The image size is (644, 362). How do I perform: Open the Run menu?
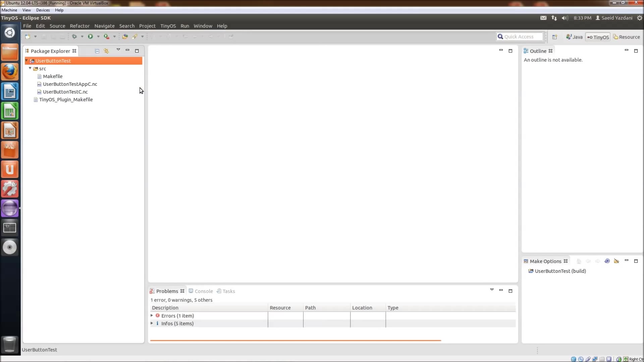pos(184,25)
